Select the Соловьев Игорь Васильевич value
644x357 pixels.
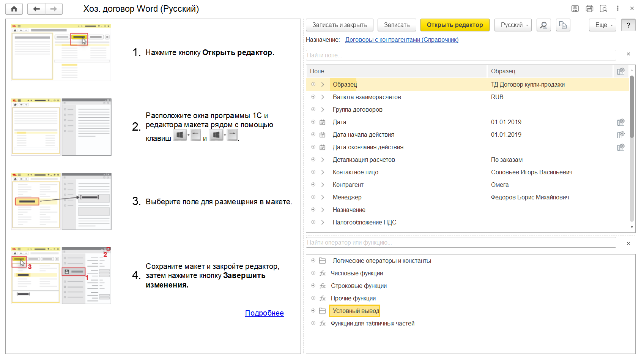(532, 172)
